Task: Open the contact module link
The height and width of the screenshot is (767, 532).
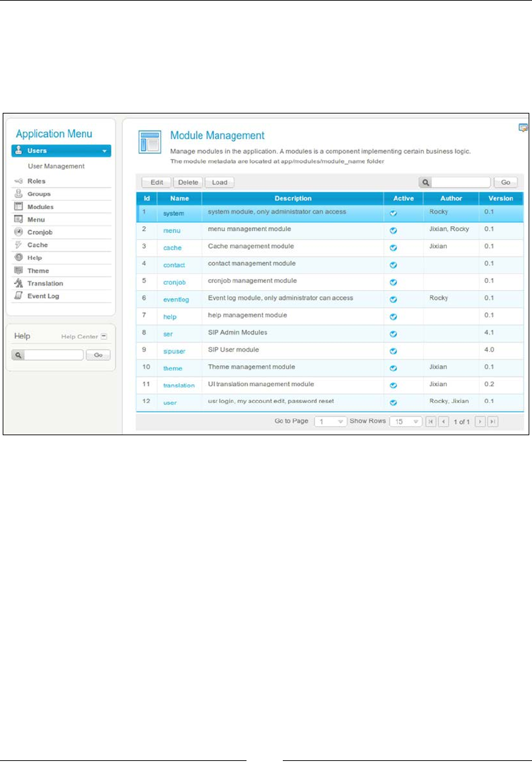Action: coord(174,265)
